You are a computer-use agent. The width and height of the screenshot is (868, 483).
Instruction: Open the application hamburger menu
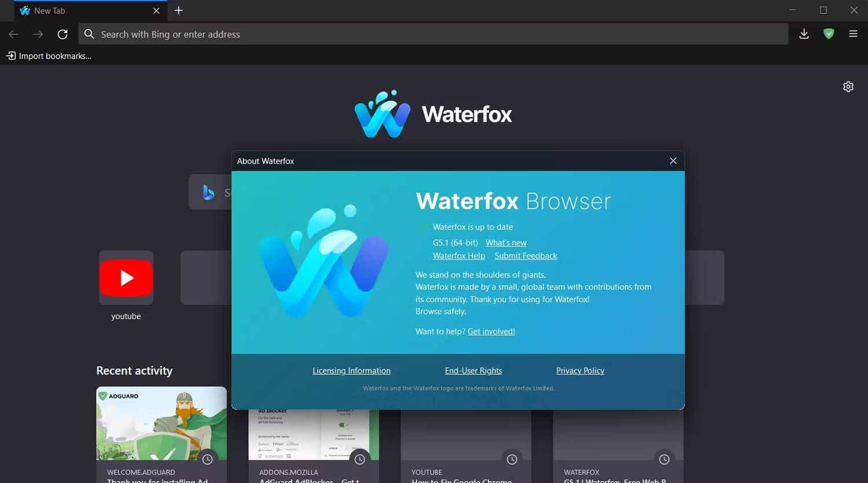click(853, 34)
